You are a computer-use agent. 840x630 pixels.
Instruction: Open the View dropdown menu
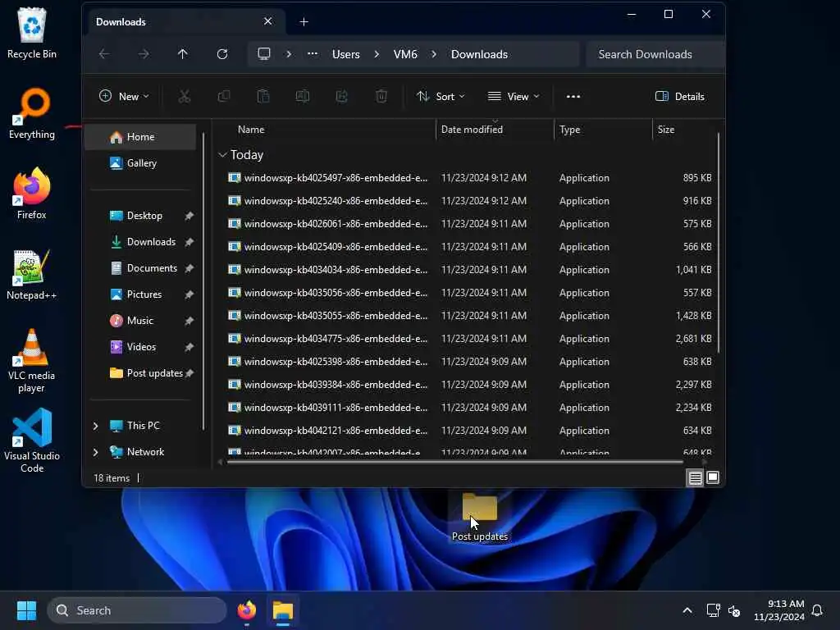(x=514, y=97)
